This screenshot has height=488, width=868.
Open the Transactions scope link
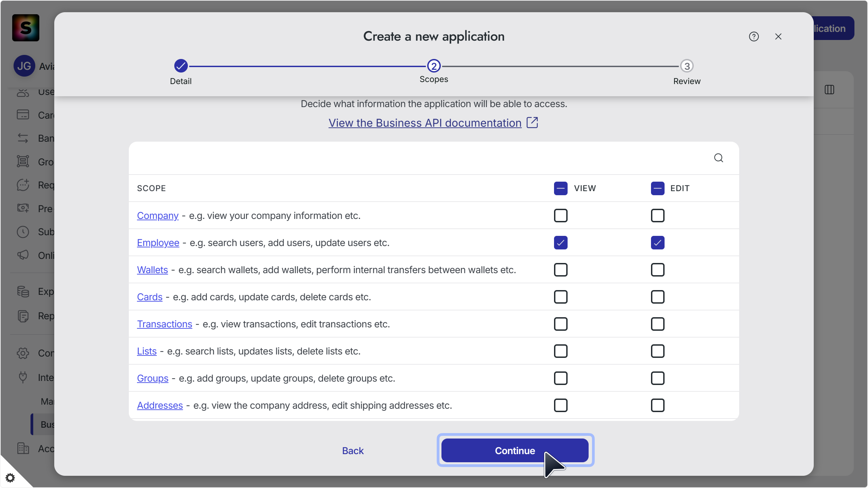(x=164, y=324)
